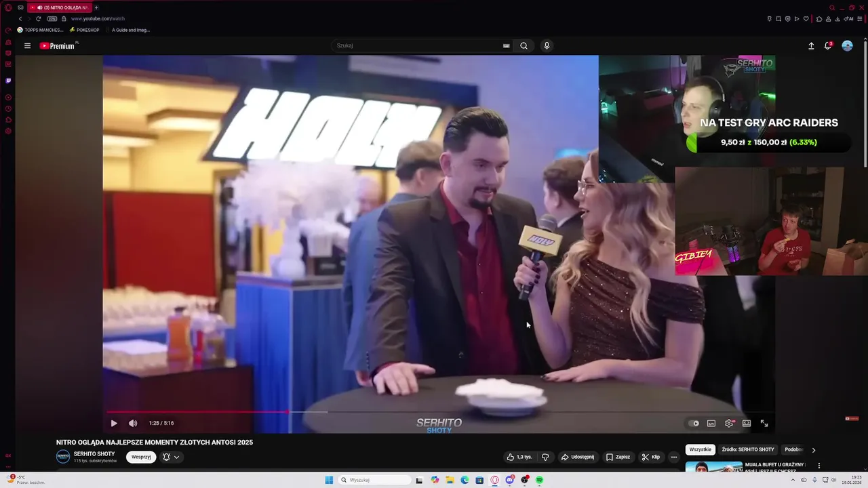Open the POKESHOP bookmark

[x=85, y=30]
